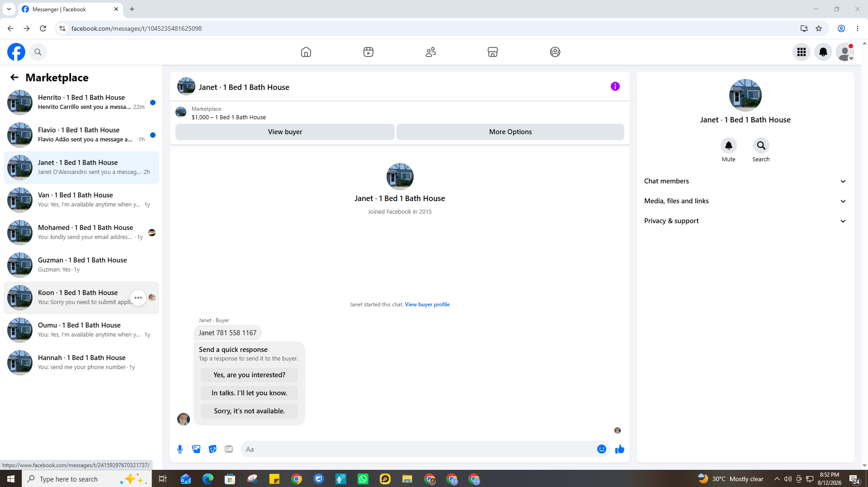Image resolution: width=868 pixels, height=487 pixels.
Task: Open Facebook search magnifier icon
Action: click(38, 52)
